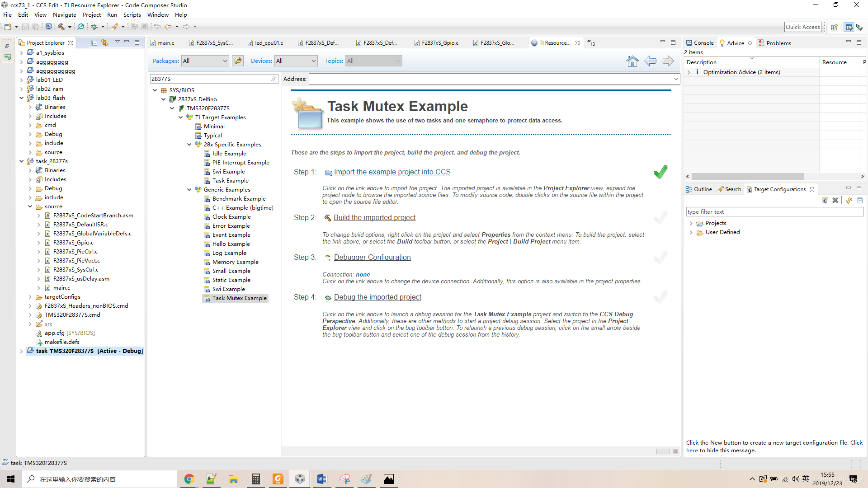
Task: Click Build the imported project link
Action: point(374,218)
